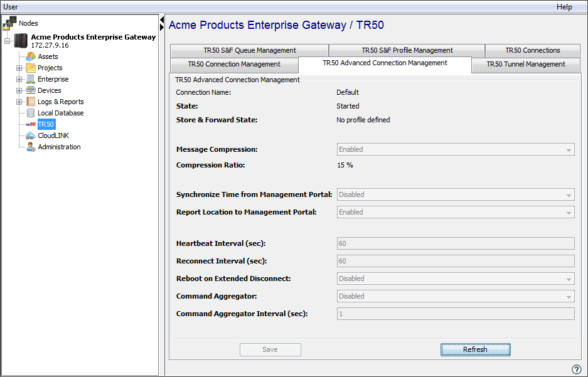Screen dimensions: 588x377
Task: Select the Administration tree item
Action: (59, 147)
